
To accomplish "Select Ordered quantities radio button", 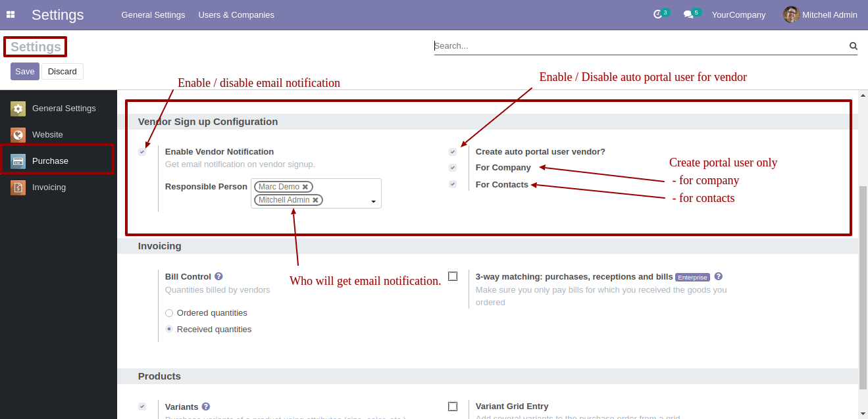I will point(169,313).
